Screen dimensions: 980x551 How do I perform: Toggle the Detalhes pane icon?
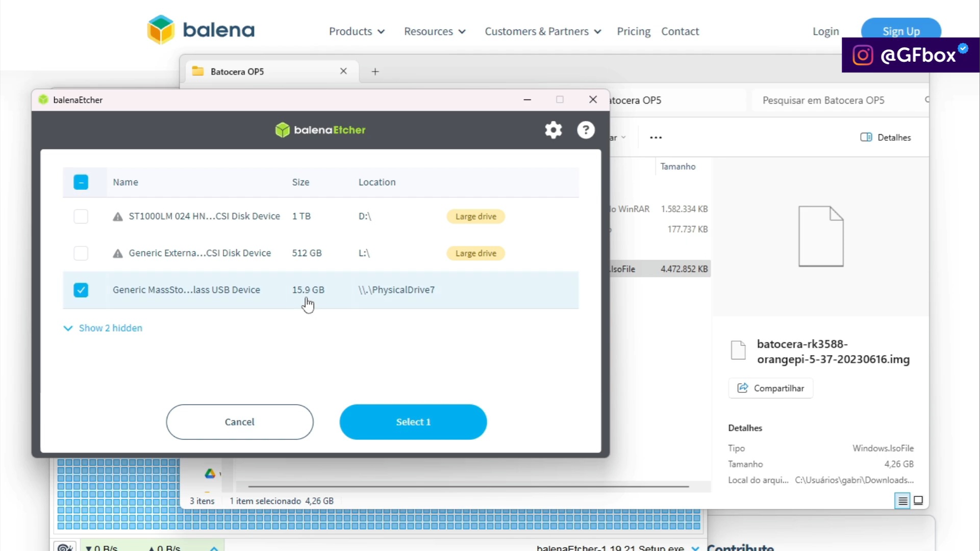(866, 137)
